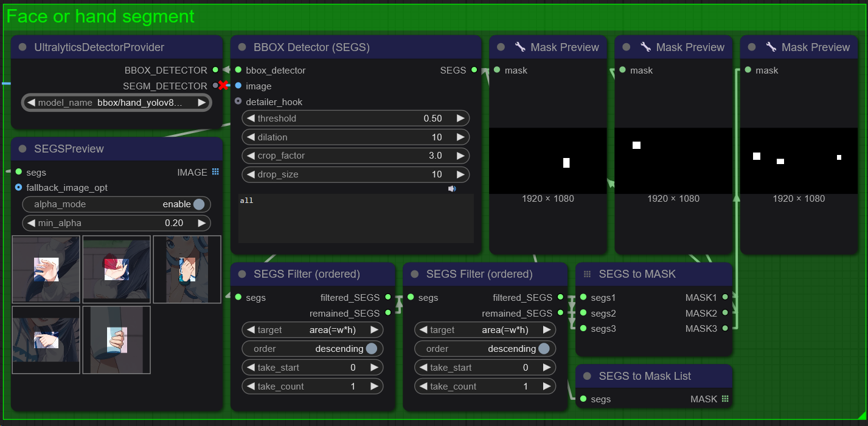Collapse the UltralyticsDetectorProvider node using its title dot
This screenshot has height=426, width=868.
tap(23, 47)
